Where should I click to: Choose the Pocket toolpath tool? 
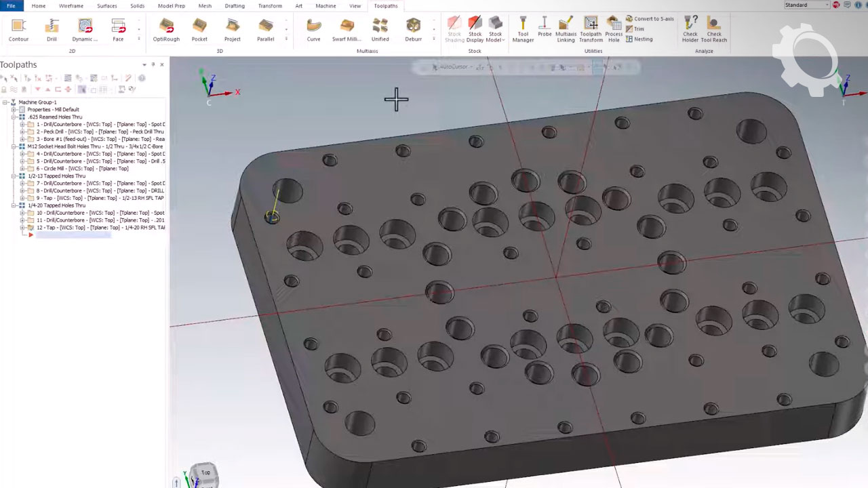199,30
